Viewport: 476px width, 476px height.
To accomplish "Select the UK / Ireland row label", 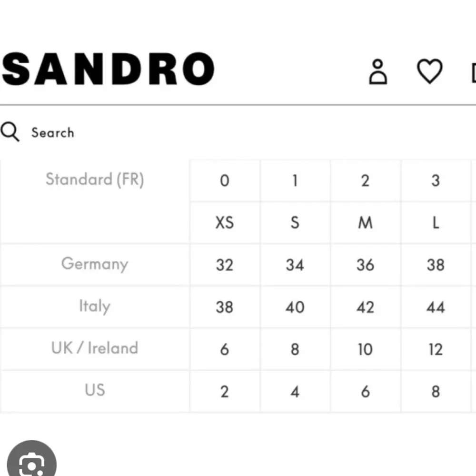I will (95, 348).
